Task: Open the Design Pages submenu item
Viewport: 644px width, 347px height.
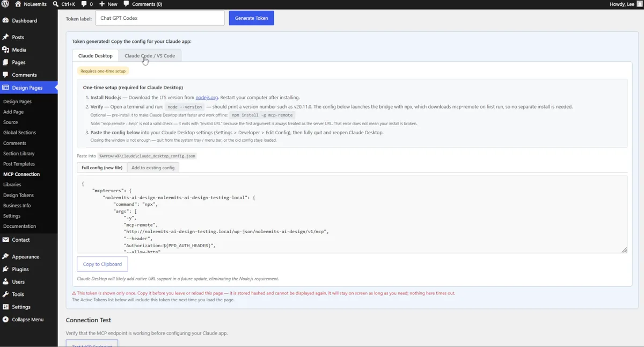Action: (x=17, y=102)
